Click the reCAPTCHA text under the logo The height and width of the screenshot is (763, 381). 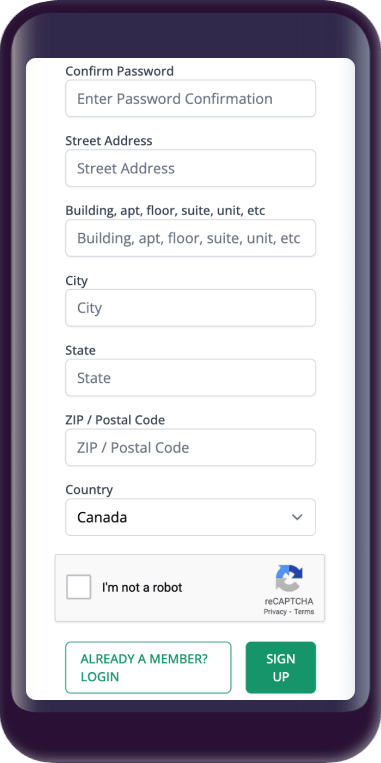pyautogui.click(x=289, y=601)
